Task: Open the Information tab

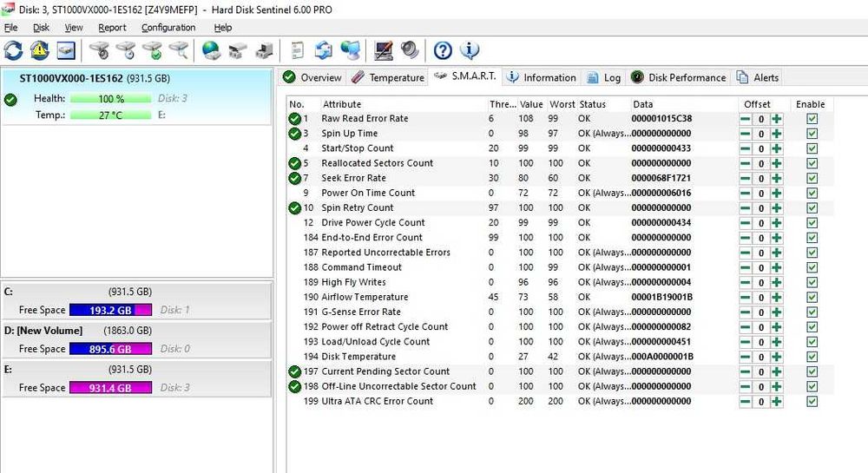Action: point(542,77)
